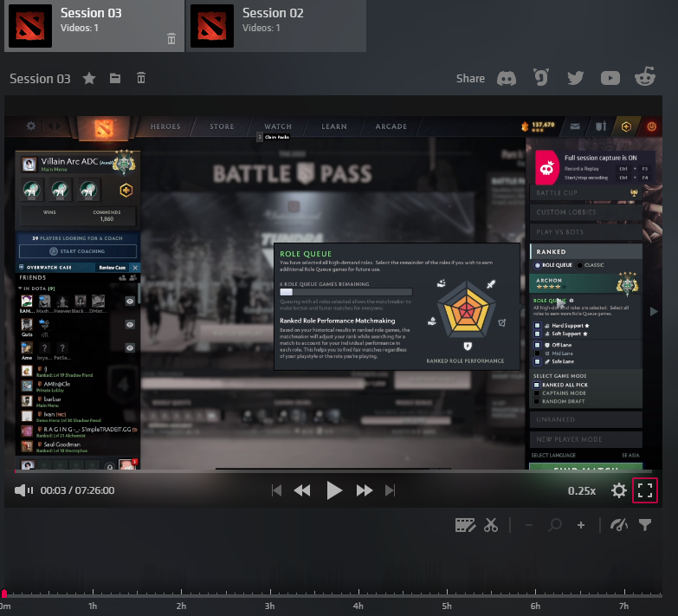Image resolution: width=678 pixels, height=616 pixels.
Task: Expand PLAY VS BOTS section
Action: (586, 232)
